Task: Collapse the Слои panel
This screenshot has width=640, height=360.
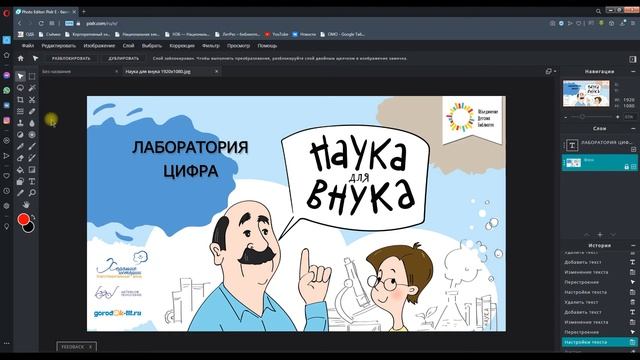Action: (x=633, y=129)
